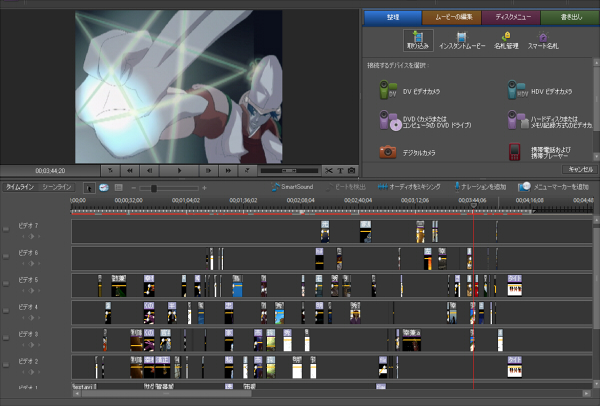Image resolution: width=600 pixels, height=406 pixels.
Task: Click ビートを検出 detect beats
Action: [x=346, y=187]
